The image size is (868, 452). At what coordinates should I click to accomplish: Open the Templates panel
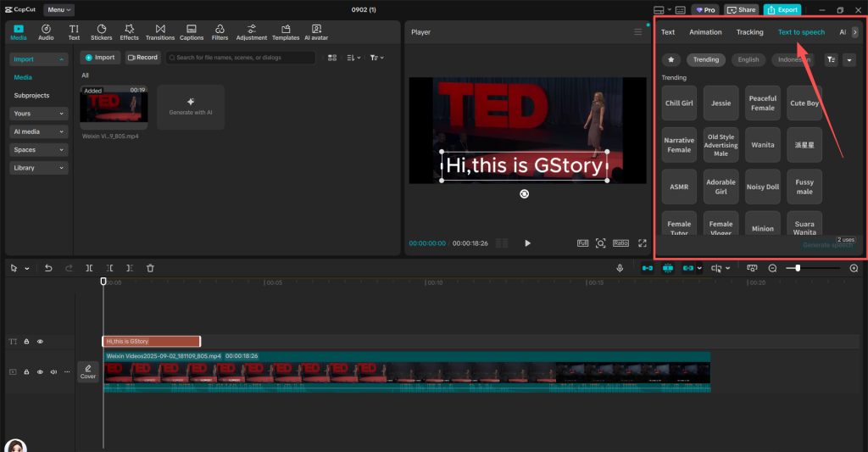(286, 32)
